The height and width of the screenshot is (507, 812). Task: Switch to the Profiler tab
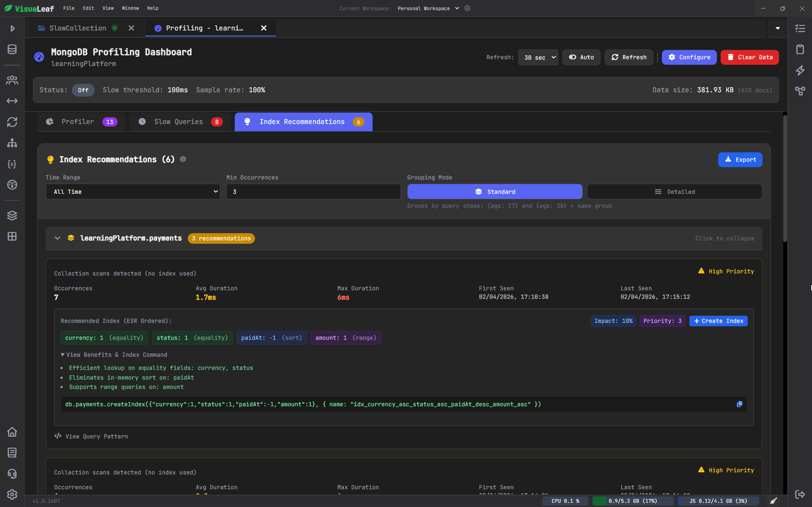coord(81,122)
